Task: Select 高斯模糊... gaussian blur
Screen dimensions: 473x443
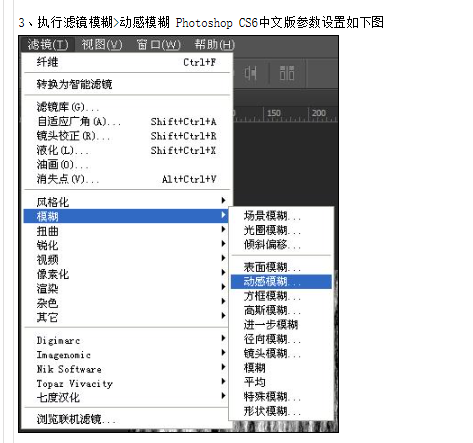Action: [281, 310]
